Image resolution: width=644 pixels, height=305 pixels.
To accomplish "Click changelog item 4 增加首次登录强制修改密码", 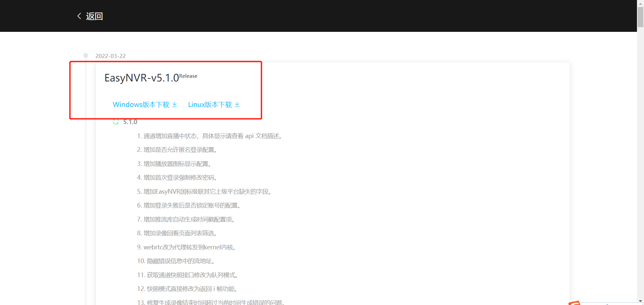I will tap(178, 178).
